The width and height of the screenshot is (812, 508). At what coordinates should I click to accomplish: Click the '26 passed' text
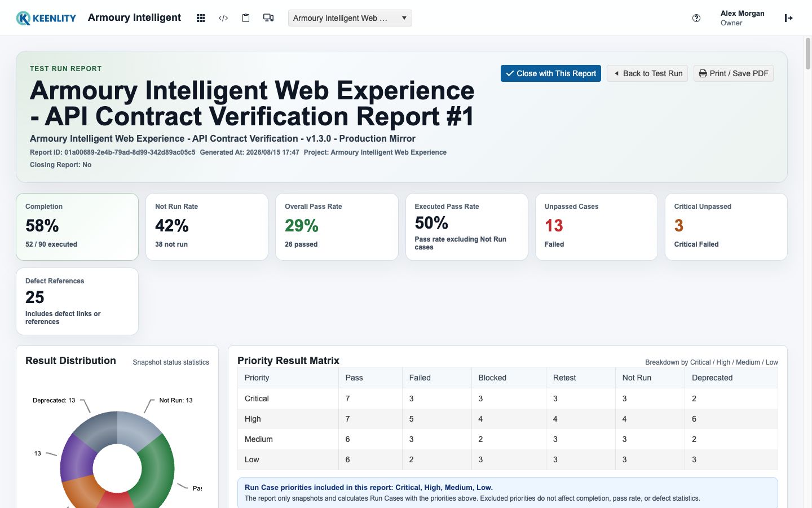point(301,244)
